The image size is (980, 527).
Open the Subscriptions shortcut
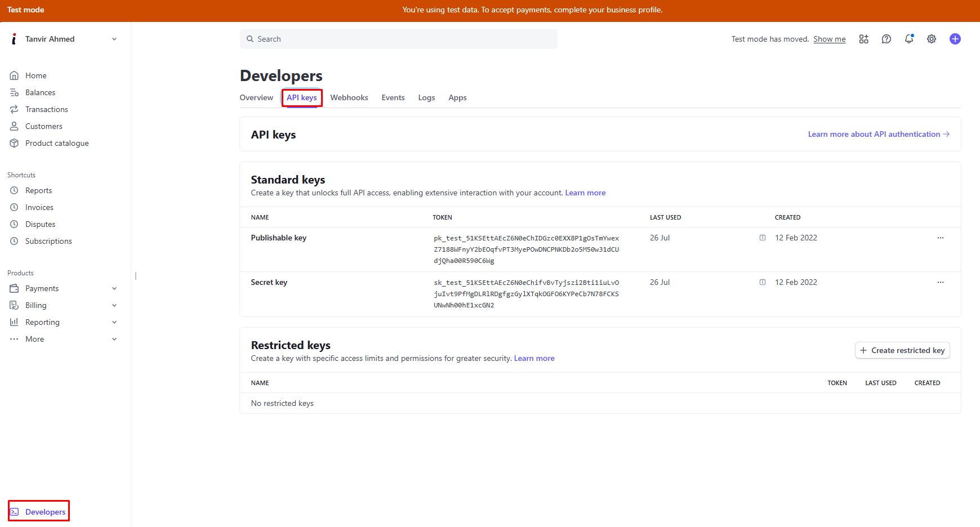[48, 241]
